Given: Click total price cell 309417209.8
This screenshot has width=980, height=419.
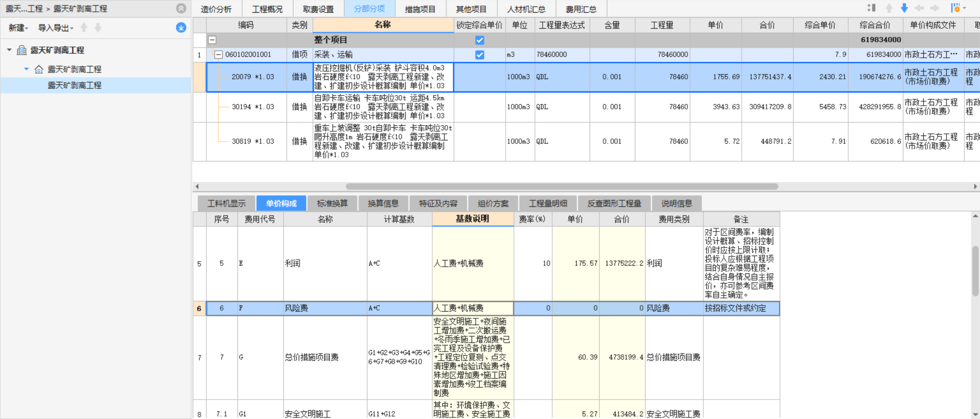Looking at the screenshot, I should pyautogui.click(x=767, y=107).
